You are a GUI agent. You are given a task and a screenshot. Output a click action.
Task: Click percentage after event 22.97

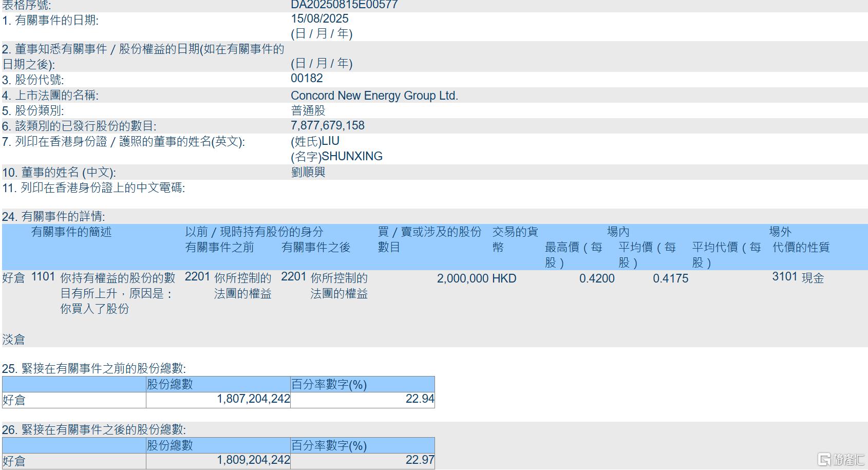pyautogui.click(x=420, y=460)
